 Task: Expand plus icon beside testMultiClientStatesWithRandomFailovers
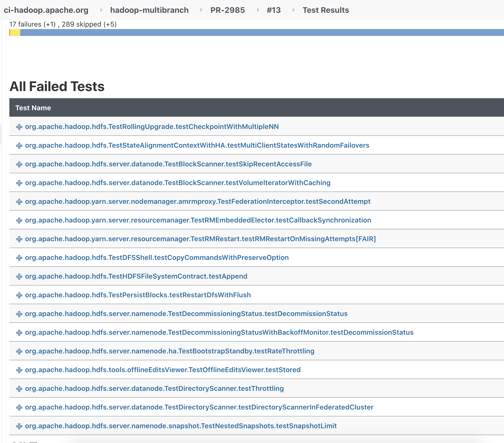pos(19,146)
